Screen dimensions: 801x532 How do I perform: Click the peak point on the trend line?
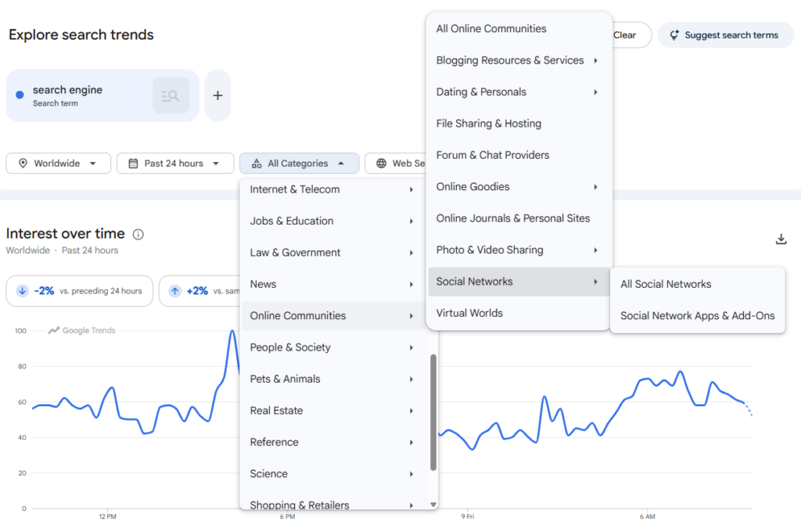[x=232, y=331]
